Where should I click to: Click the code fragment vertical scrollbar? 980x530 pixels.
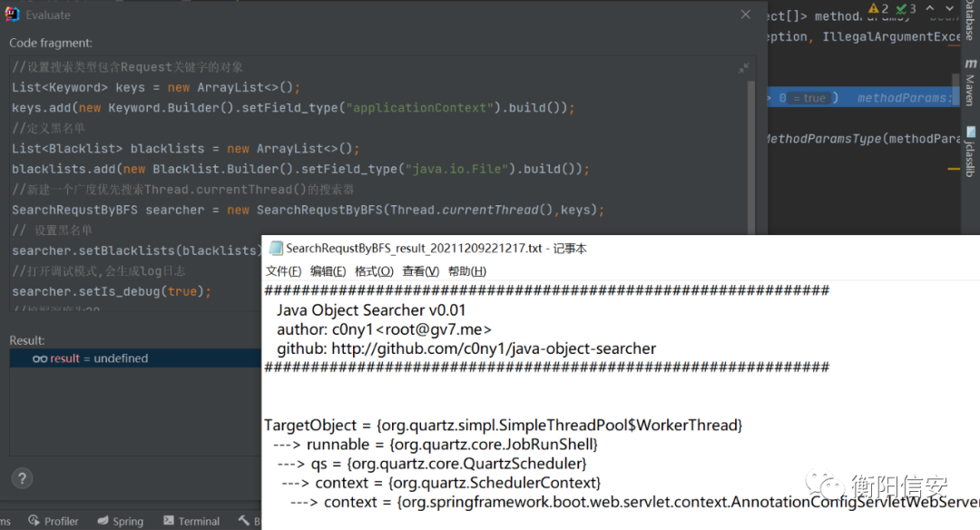click(751, 156)
